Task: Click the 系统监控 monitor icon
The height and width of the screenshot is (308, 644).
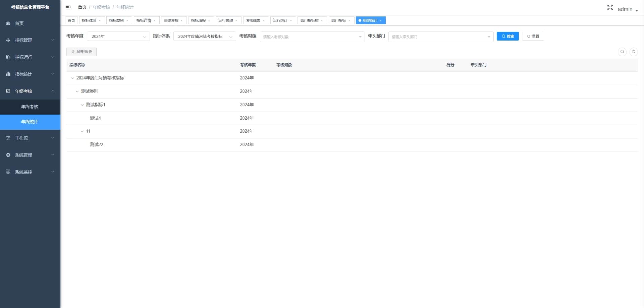Action: 8,172
